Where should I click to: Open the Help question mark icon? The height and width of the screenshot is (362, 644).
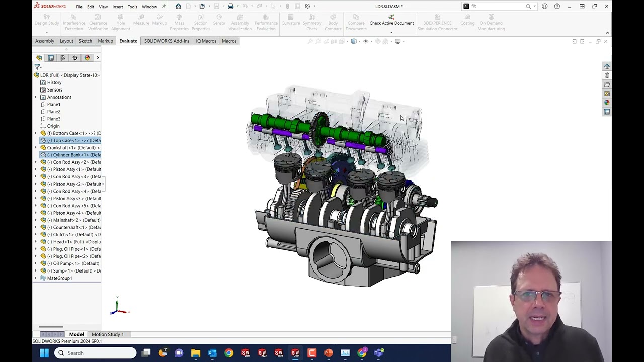(x=557, y=6)
